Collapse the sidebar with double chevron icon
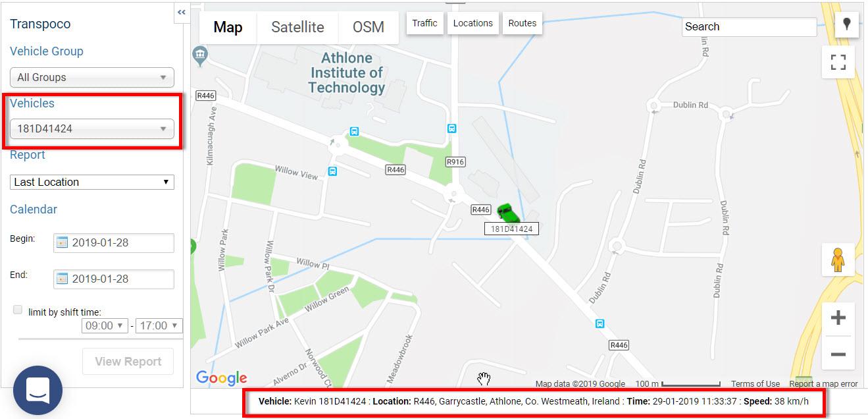Screen dimensions: 868x419 pos(182,13)
